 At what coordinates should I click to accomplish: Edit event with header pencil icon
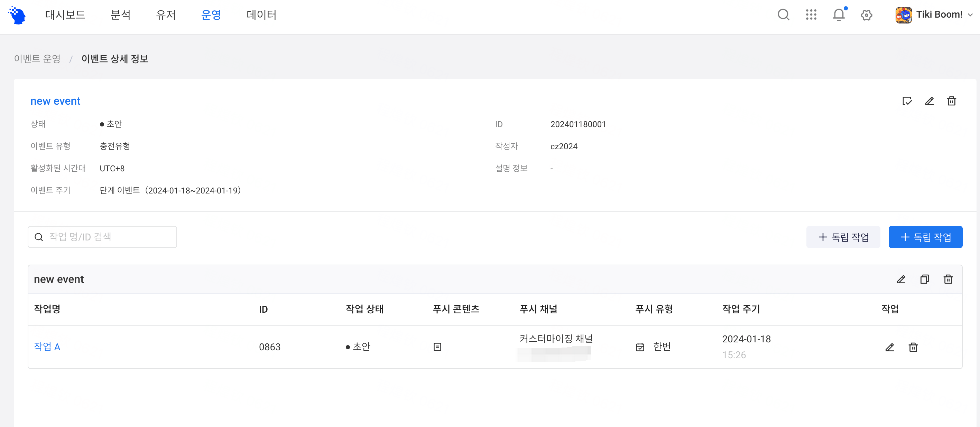[x=929, y=101]
